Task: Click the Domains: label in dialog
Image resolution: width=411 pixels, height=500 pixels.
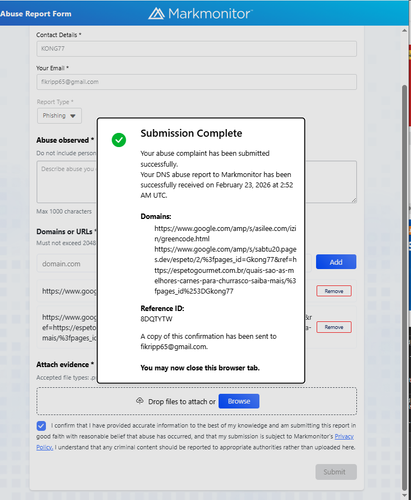Action: click(156, 216)
